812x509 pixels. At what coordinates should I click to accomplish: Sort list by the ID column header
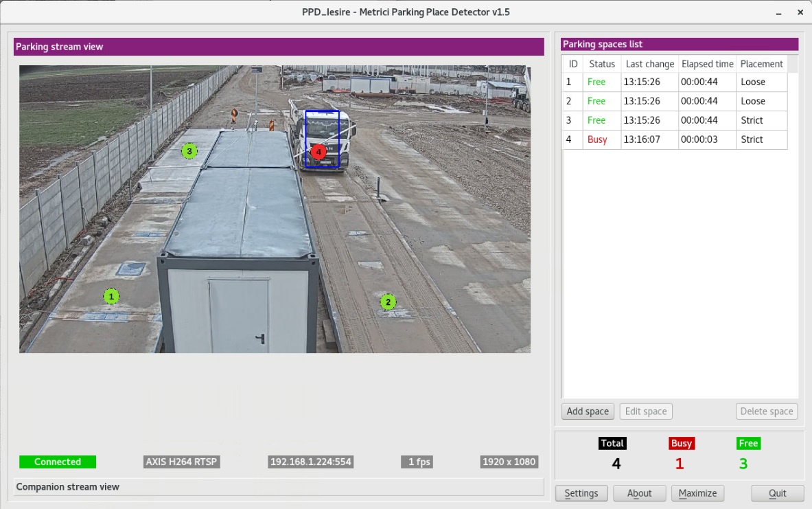(573, 64)
